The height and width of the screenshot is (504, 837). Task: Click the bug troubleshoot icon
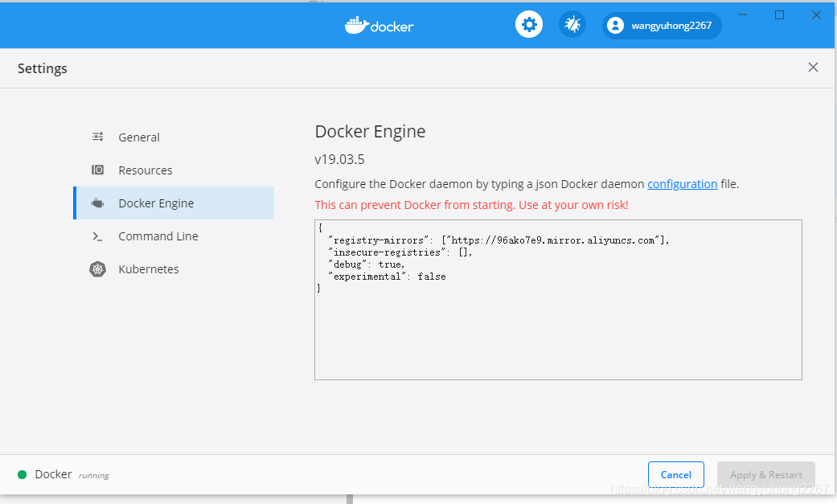click(x=572, y=25)
